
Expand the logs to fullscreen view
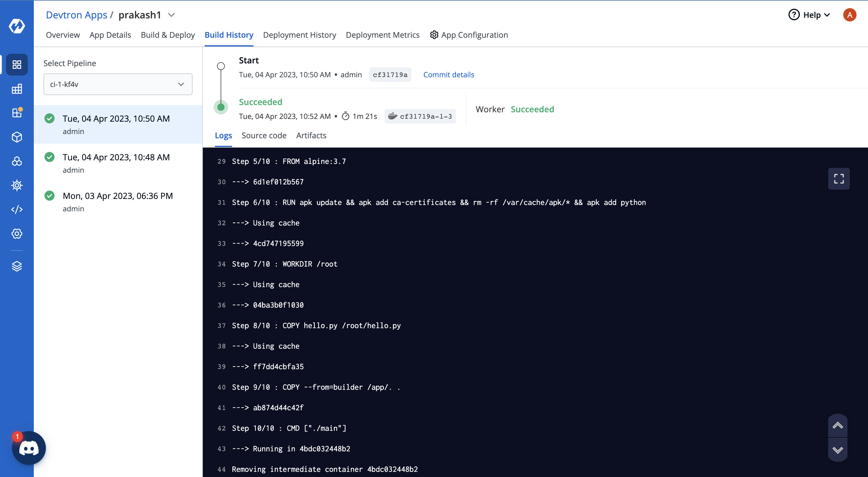click(x=839, y=179)
